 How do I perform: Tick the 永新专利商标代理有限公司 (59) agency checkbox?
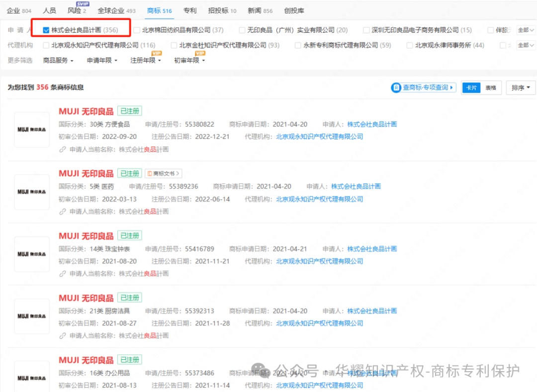(298, 45)
